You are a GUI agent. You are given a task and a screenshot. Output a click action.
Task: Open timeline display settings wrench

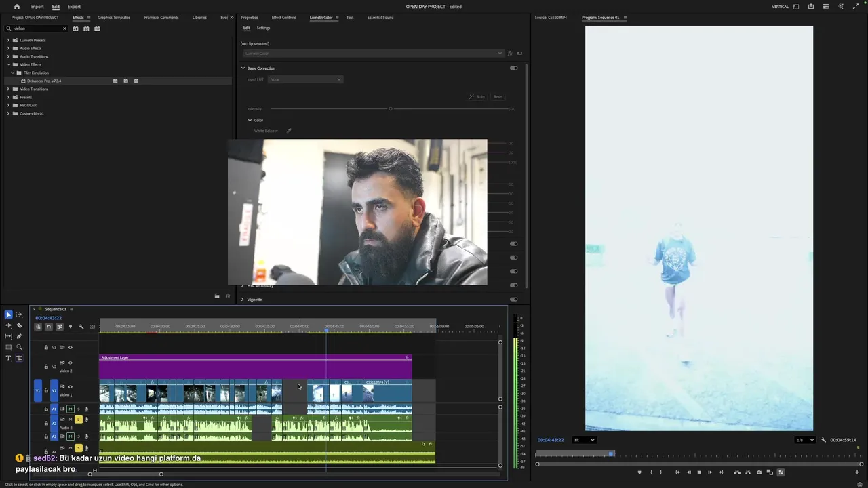pos(81,327)
